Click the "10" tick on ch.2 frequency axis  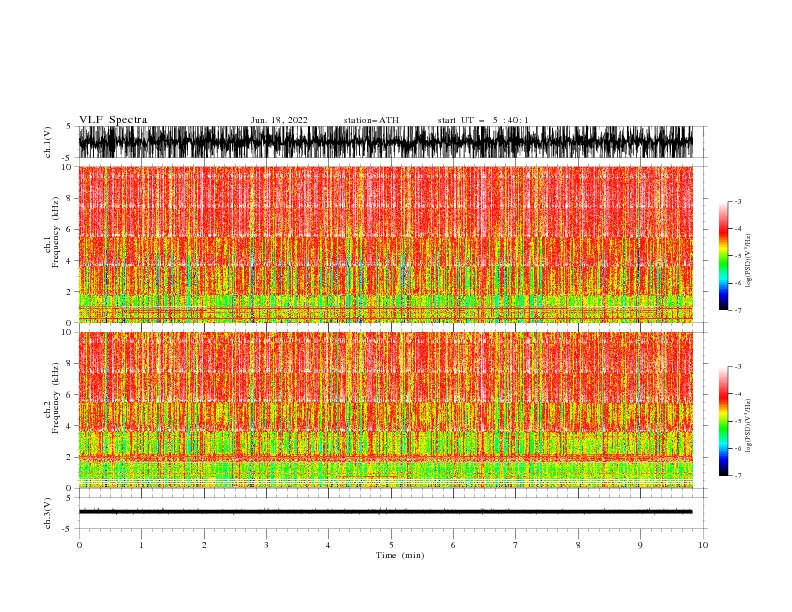(66, 332)
